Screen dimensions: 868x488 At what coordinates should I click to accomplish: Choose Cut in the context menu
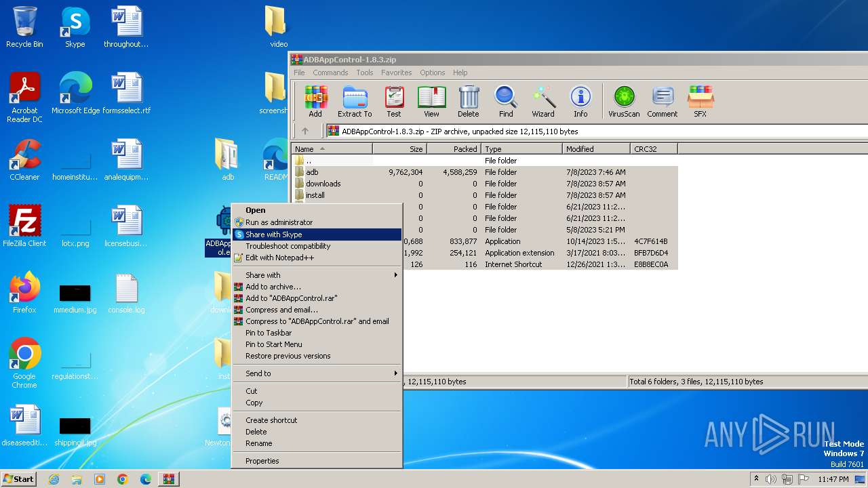coord(317,391)
